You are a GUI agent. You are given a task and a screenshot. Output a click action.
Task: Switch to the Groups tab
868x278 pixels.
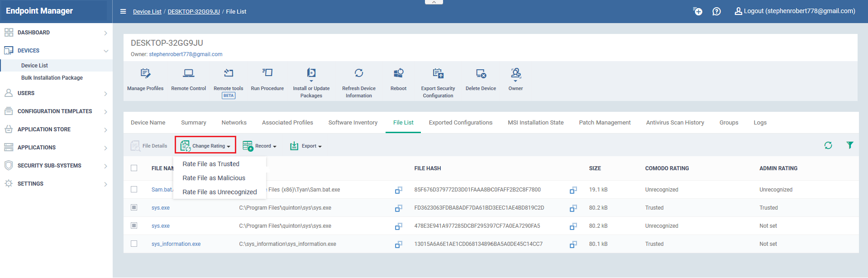click(729, 123)
